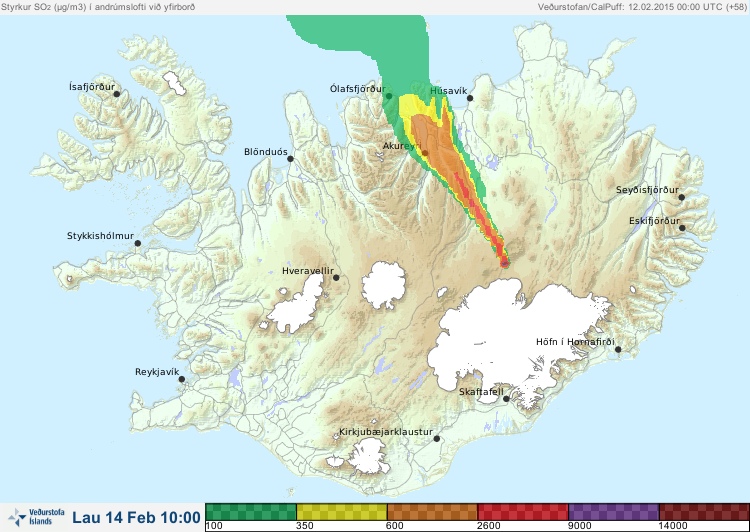Screen dimensions: 750x532
Task: Select the yellow 350 legend swatch
Action: (342, 511)
